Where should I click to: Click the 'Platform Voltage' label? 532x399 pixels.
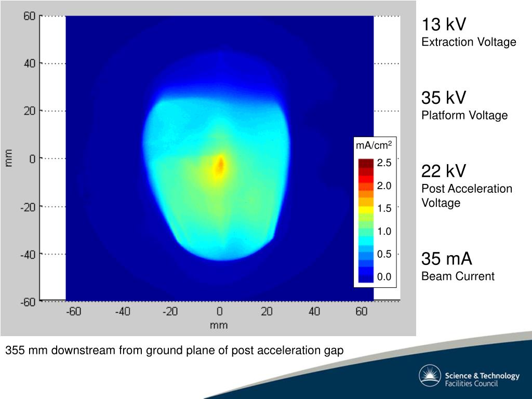[x=464, y=115]
